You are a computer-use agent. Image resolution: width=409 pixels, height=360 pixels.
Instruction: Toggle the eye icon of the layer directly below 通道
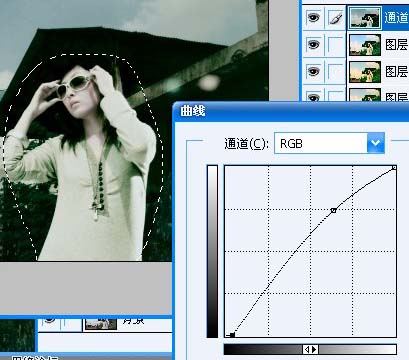[x=313, y=44]
